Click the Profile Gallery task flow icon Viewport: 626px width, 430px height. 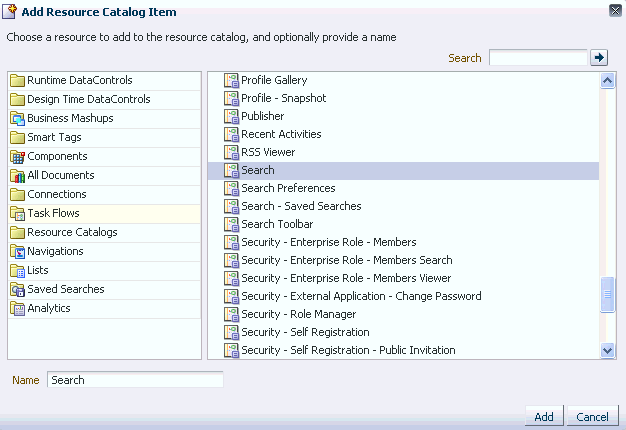[x=231, y=80]
